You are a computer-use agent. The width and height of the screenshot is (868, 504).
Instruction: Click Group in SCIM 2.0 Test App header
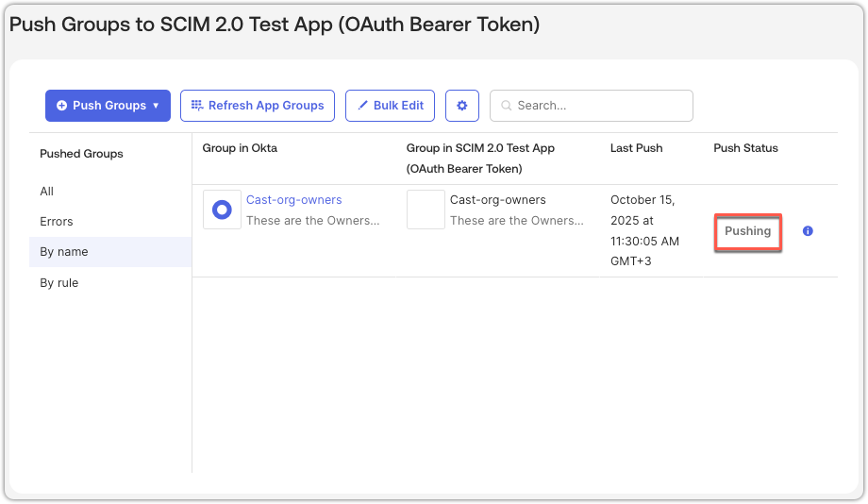tap(480, 159)
